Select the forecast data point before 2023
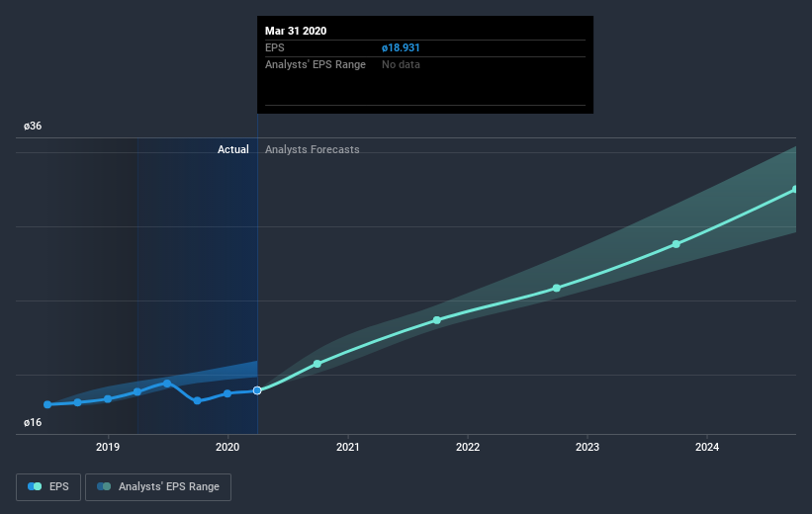 coord(557,288)
